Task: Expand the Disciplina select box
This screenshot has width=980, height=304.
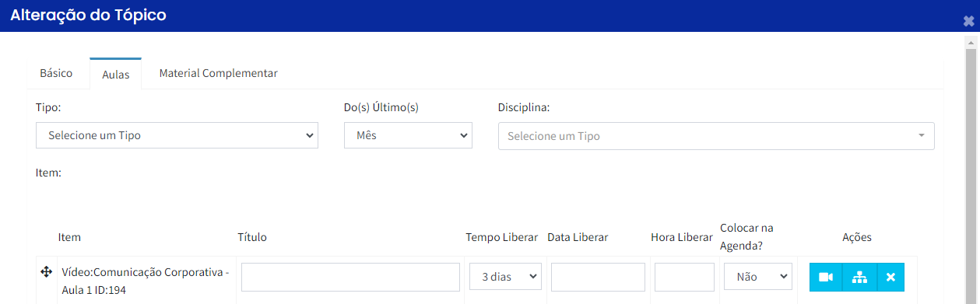Action: click(716, 135)
